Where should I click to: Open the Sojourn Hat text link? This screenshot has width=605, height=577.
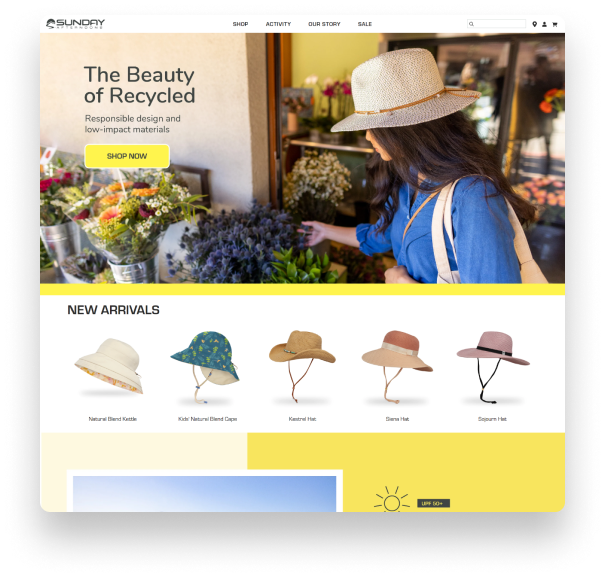(x=492, y=419)
